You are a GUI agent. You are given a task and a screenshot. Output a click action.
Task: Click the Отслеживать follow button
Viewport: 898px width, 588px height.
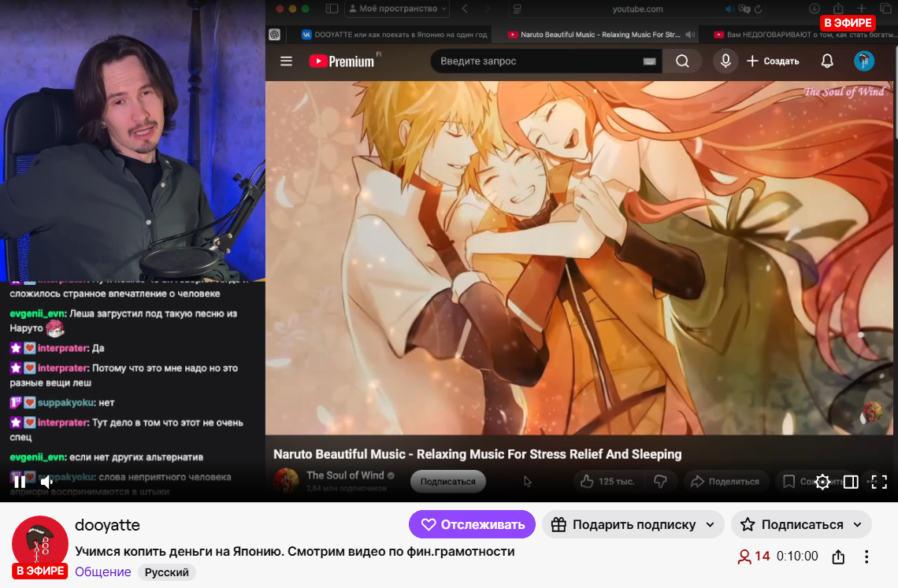pos(472,524)
